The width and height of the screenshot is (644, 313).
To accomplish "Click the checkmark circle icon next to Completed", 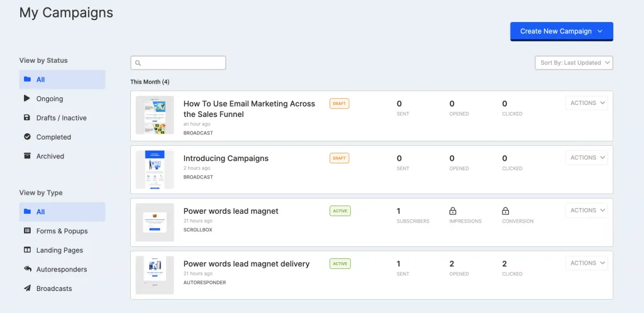I will (x=27, y=136).
